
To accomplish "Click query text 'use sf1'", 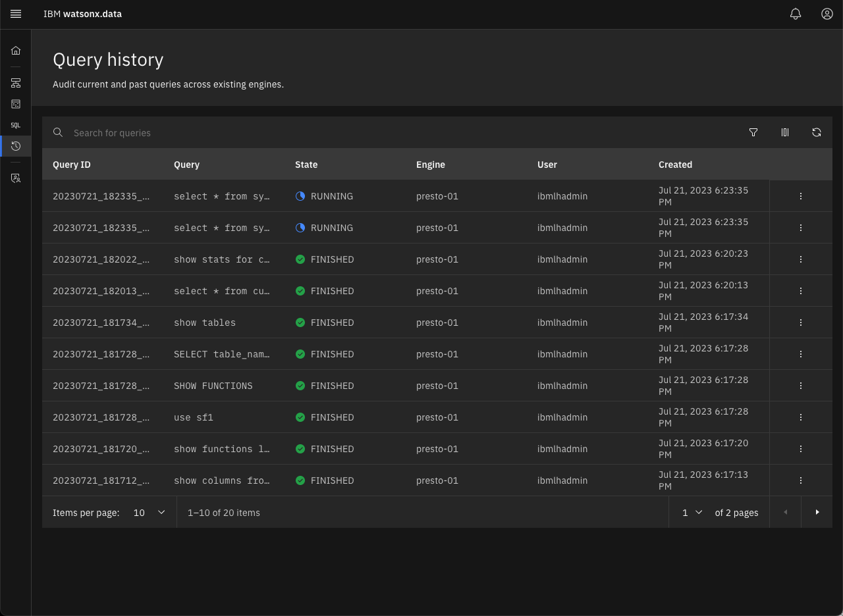I will (x=194, y=417).
